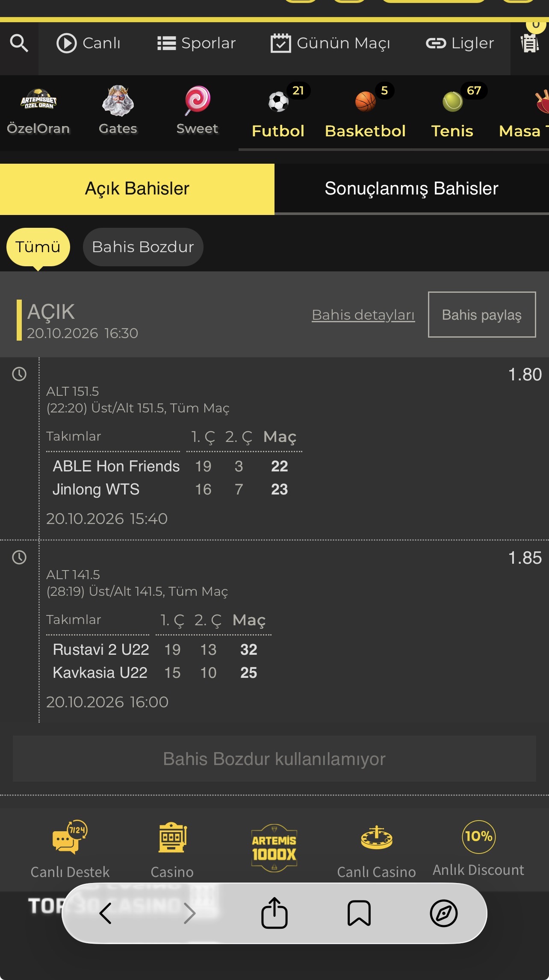Viewport: 549px width, 980px height.
Task: Open the Bahis detayları link
Action: point(363,315)
